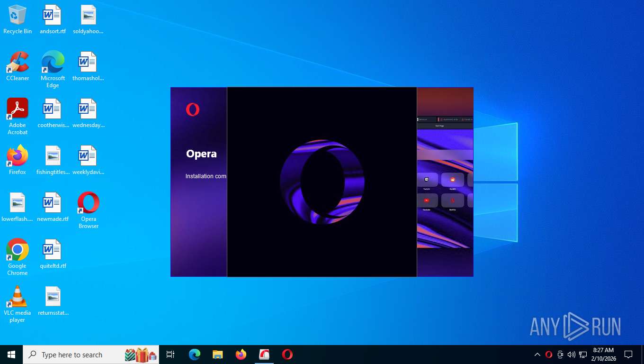Open the notification center
This screenshot has width=644, height=364.
coord(628,355)
